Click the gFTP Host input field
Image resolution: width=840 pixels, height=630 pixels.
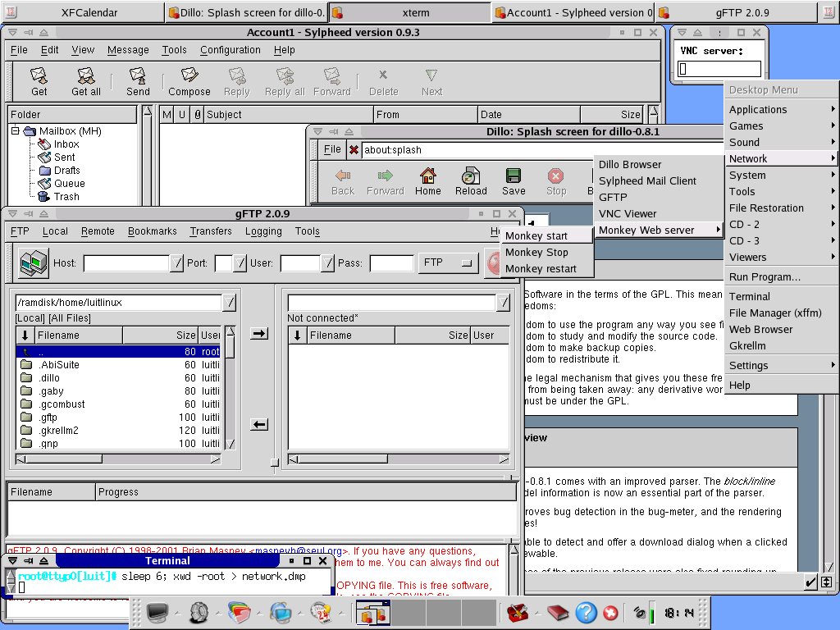(126, 263)
